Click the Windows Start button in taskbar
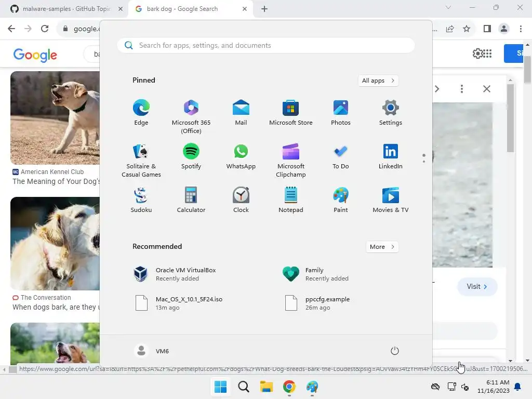Image resolution: width=532 pixels, height=399 pixels. tap(220, 387)
